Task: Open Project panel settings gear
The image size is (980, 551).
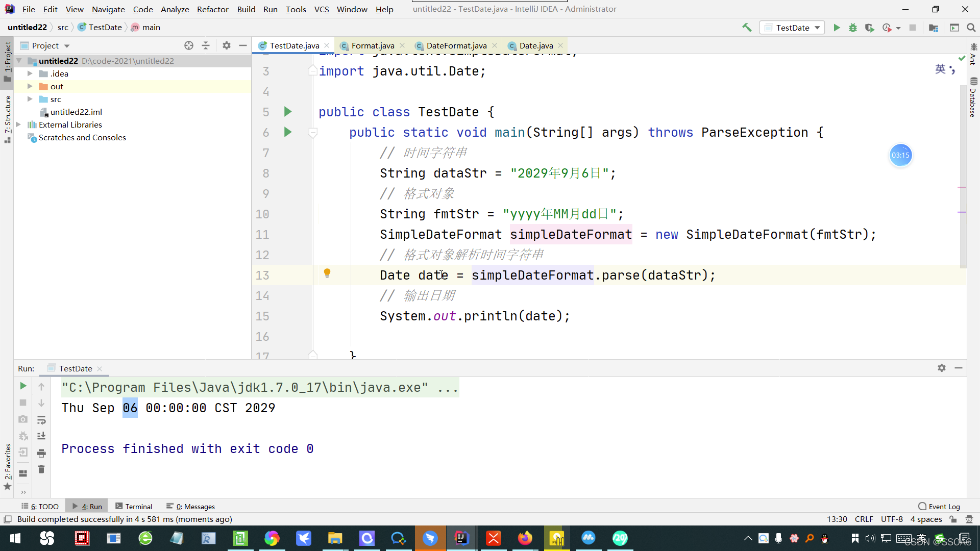Action: (227, 45)
